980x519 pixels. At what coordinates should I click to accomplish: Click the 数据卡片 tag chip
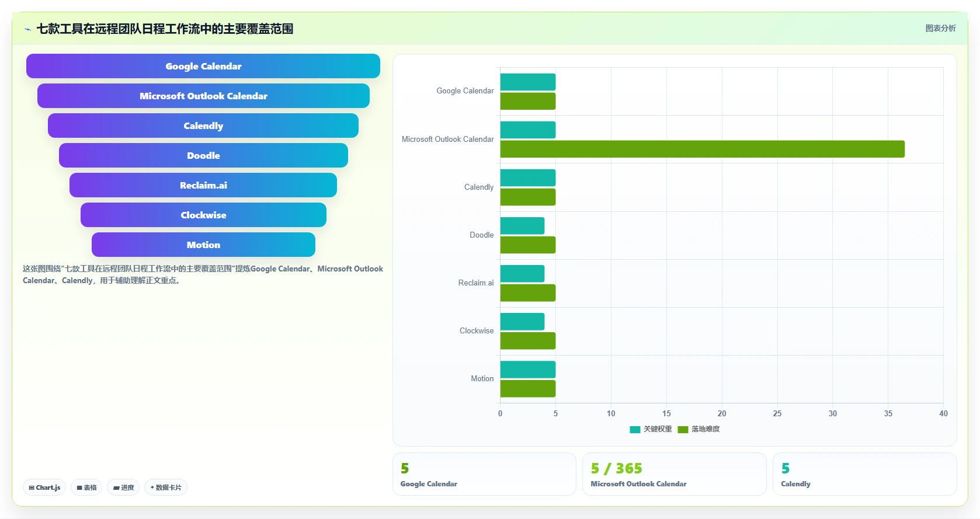click(166, 487)
